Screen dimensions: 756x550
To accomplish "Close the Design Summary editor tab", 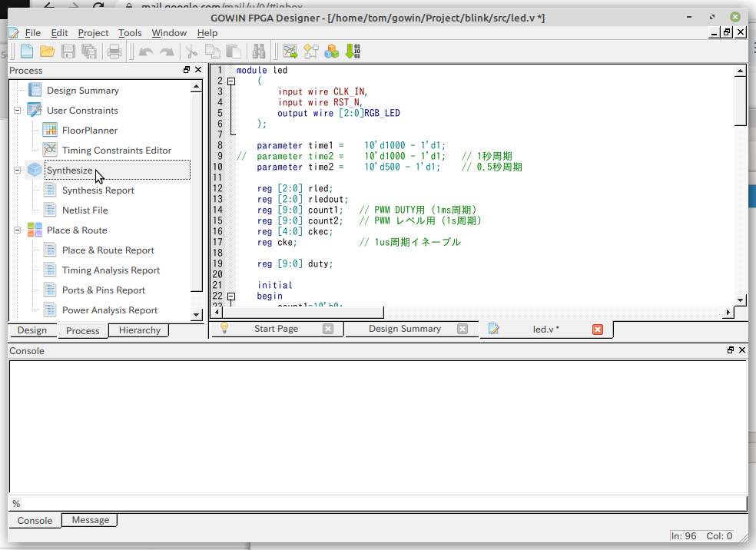I will point(463,329).
